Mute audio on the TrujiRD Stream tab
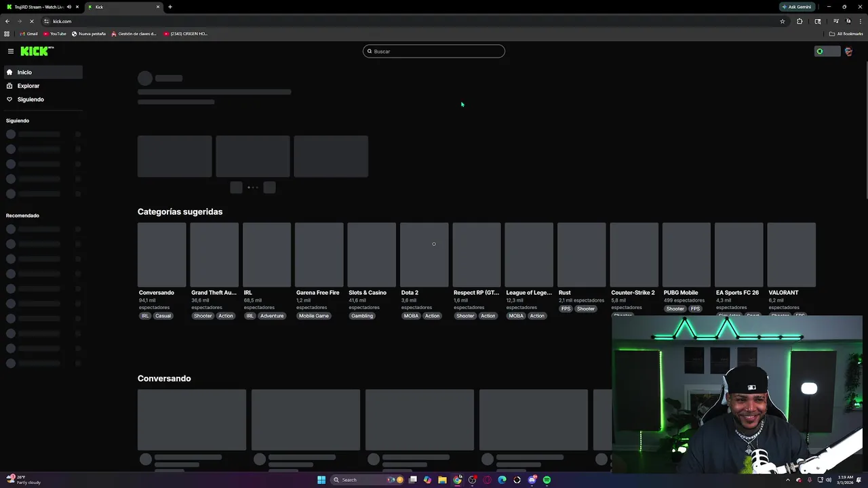The image size is (868, 488). click(68, 7)
